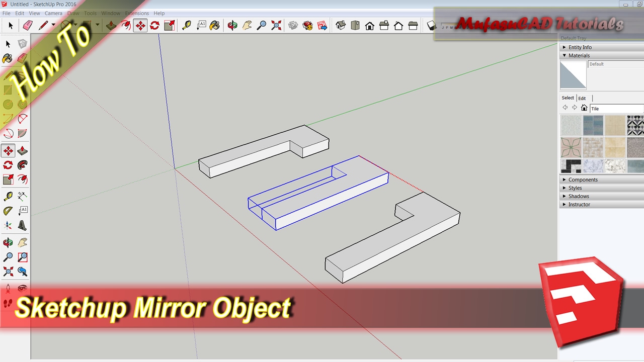Open the View menu
Image resolution: width=644 pixels, height=362 pixels.
34,13
